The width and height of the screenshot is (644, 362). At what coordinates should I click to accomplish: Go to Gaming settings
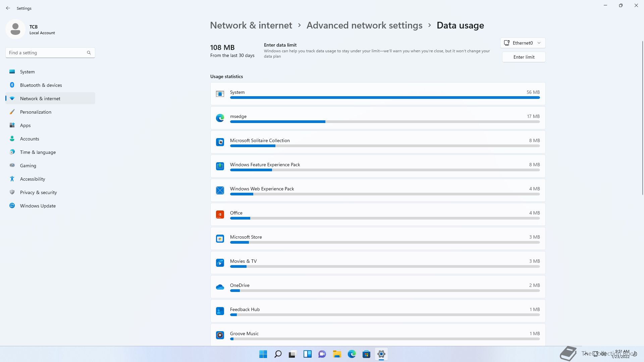[x=50, y=166]
